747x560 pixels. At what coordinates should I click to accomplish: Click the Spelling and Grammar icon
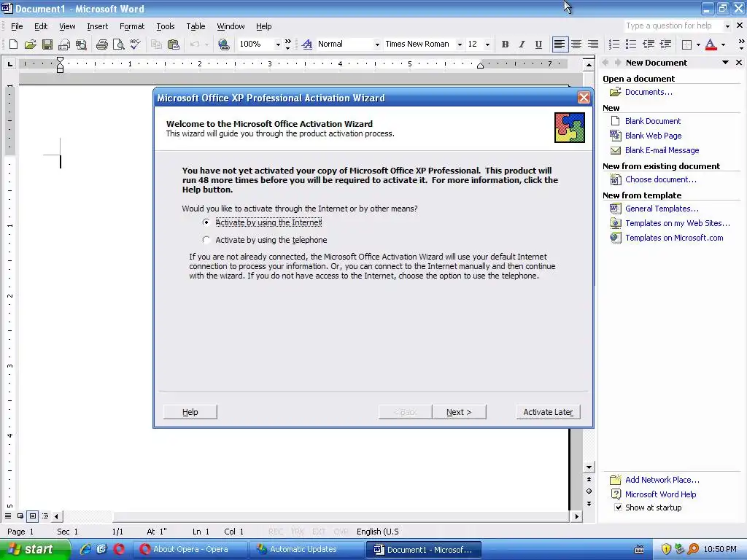coord(135,44)
